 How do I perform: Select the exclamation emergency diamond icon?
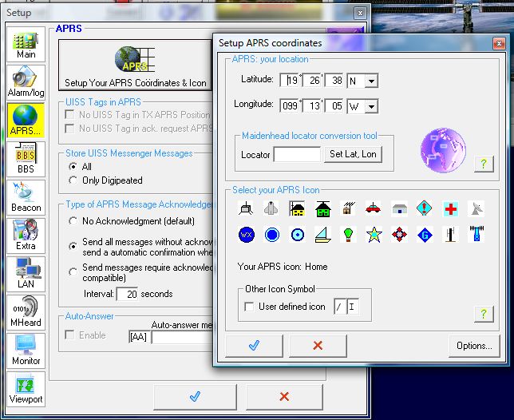(425, 208)
